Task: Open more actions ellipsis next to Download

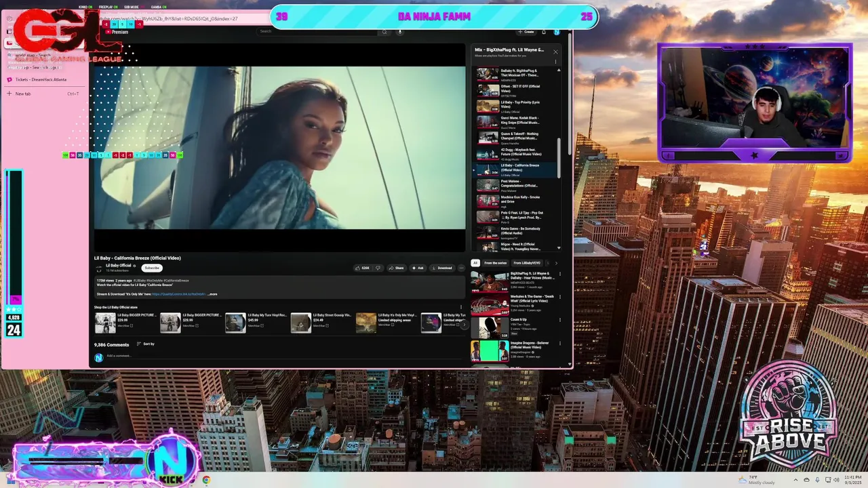Action: pos(461,268)
